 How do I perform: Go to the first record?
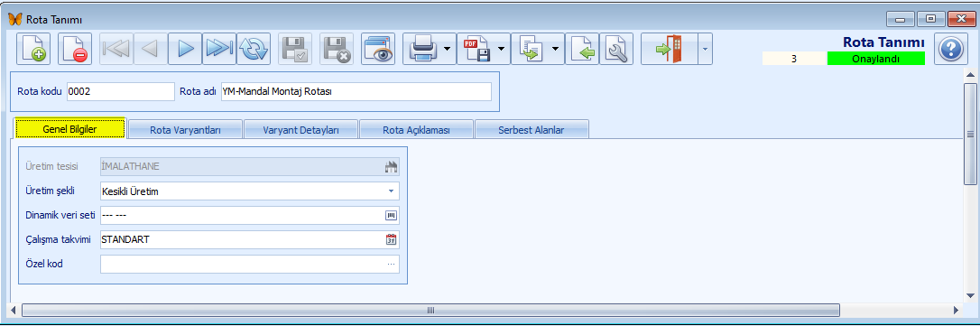tap(116, 49)
